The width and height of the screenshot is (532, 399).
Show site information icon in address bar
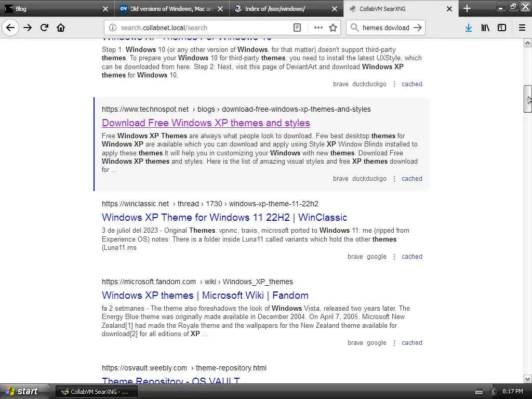pos(113,28)
